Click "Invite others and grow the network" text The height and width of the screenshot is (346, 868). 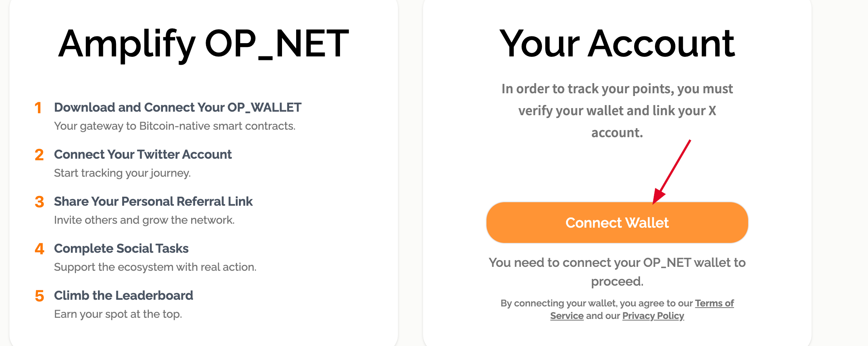144,220
